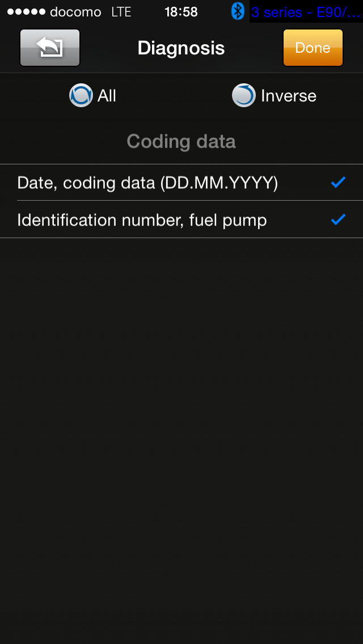Tap the navigation bar between Diagnosis and Done
Screen dimensions: 363x644
coord(254,48)
